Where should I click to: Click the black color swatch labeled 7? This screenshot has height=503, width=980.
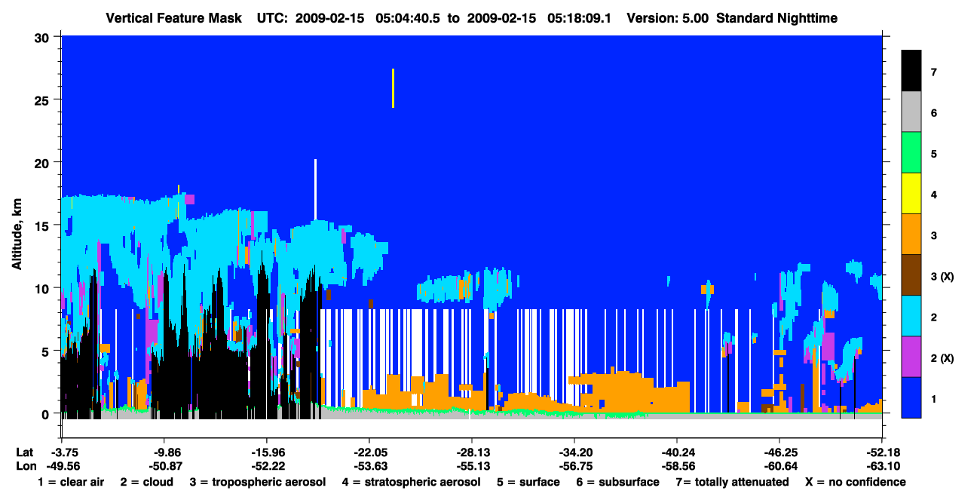(911, 71)
